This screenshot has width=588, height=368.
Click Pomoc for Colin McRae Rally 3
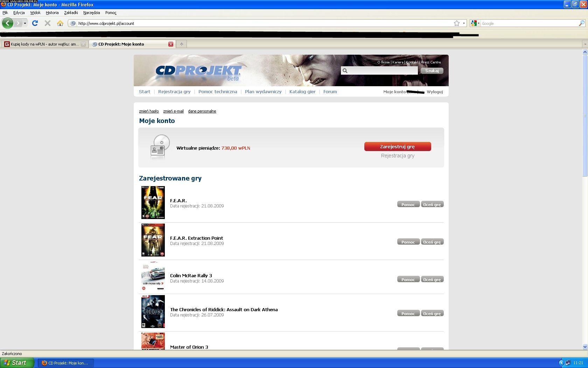(408, 279)
